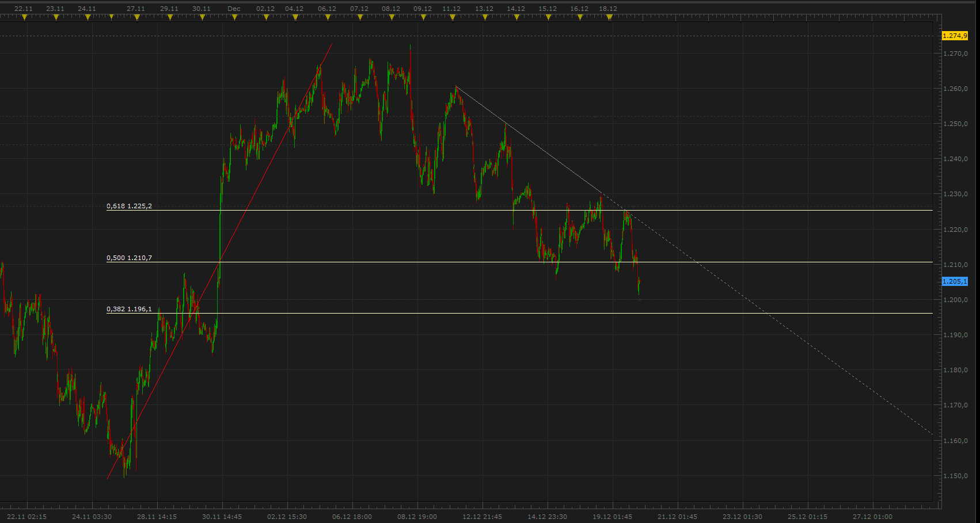Select the yellow day marker under 14.12

pos(516,17)
